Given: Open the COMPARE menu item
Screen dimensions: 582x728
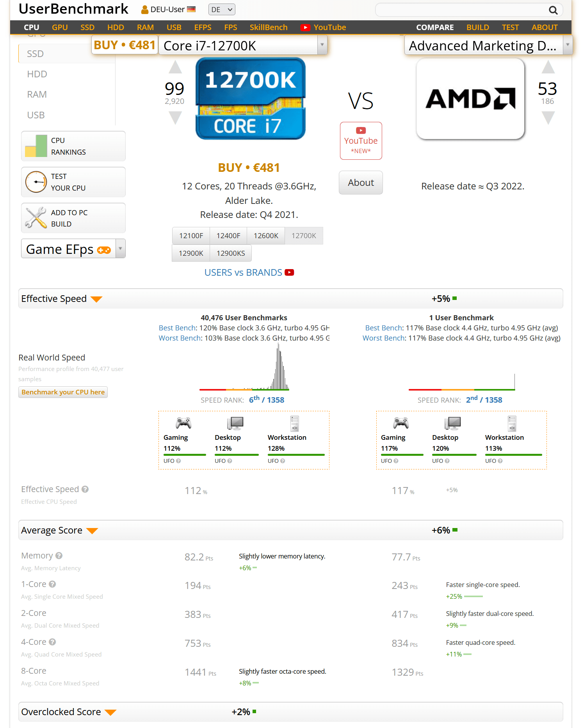Looking at the screenshot, I should tap(434, 27).
